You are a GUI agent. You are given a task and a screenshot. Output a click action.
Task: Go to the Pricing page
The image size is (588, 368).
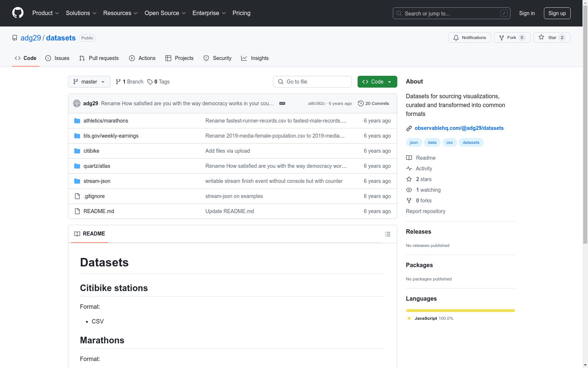(x=241, y=13)
